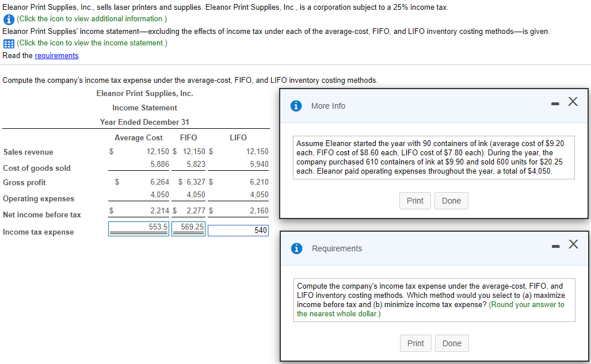Click the FIFO net income value 2,277

coord(196,211)
